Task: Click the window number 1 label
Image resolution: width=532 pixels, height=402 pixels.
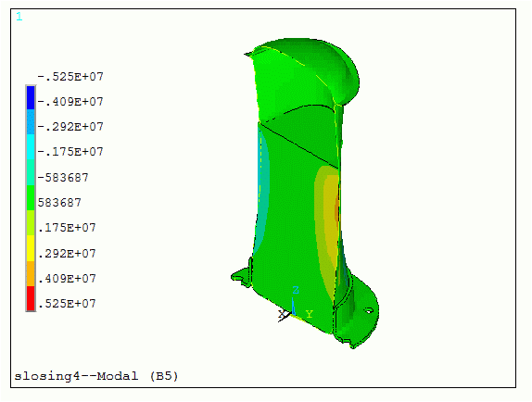Action: [19, 17]
